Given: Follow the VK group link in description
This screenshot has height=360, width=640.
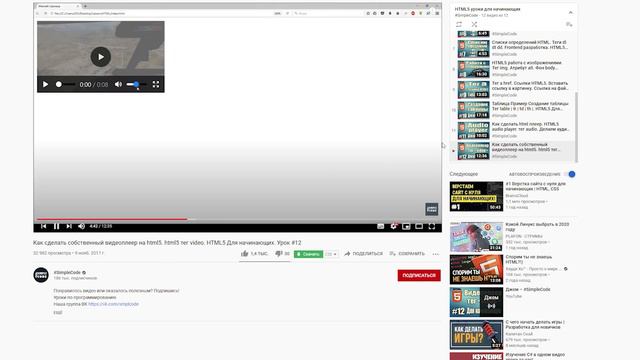Looking at the screenshot, I should pyautogui.click(x=113, y=304).
